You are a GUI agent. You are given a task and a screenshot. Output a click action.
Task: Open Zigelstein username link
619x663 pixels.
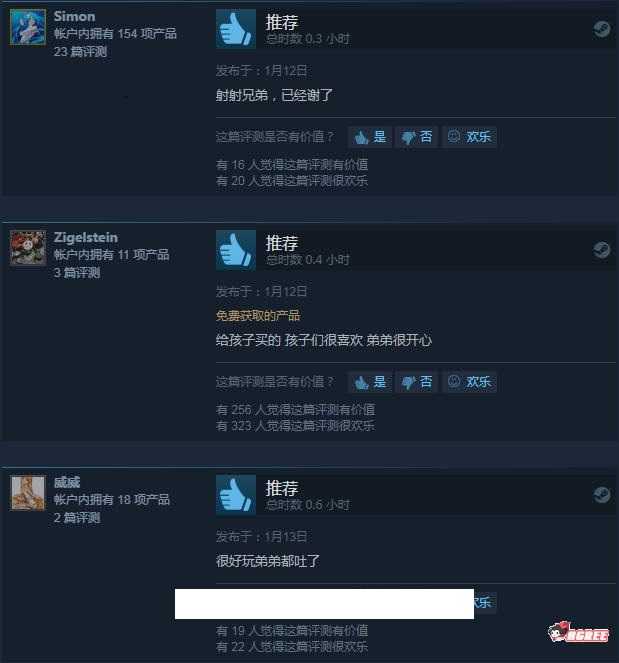(86, 237)
